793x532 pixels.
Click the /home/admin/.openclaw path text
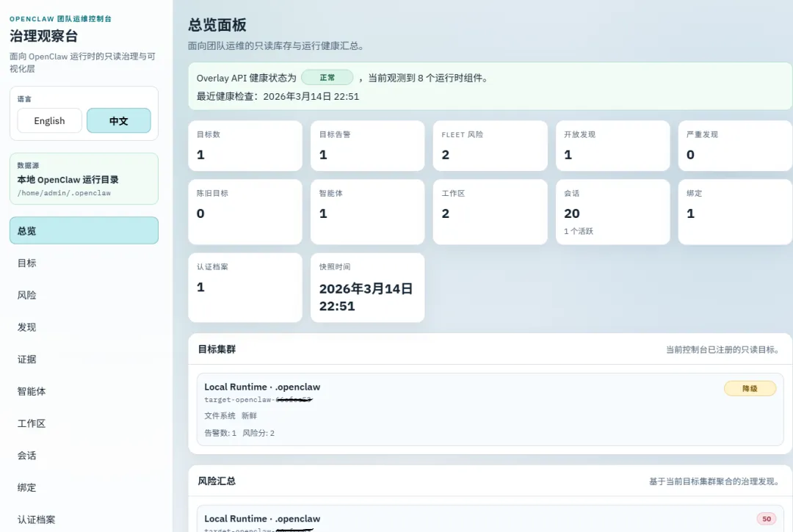pos(64,193)
